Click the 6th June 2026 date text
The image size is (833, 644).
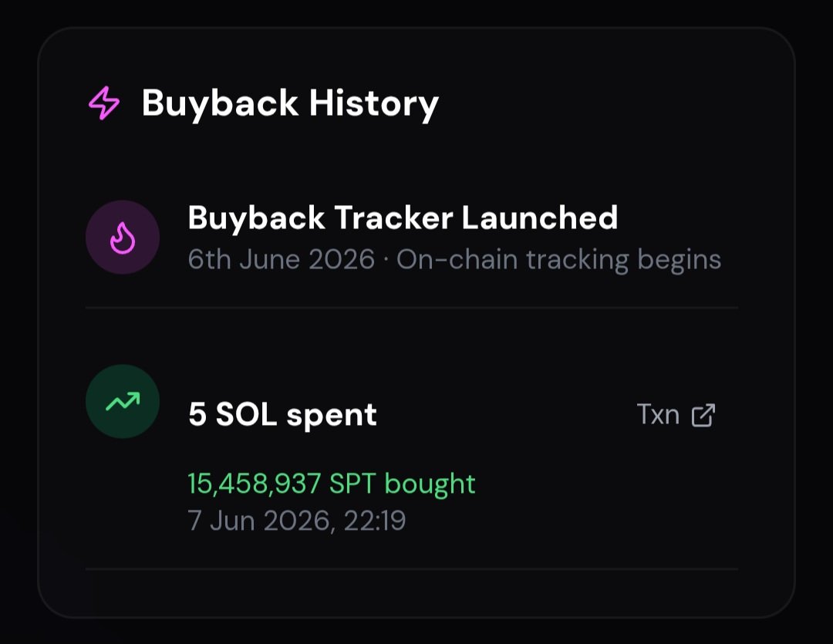tap(282, 260)
